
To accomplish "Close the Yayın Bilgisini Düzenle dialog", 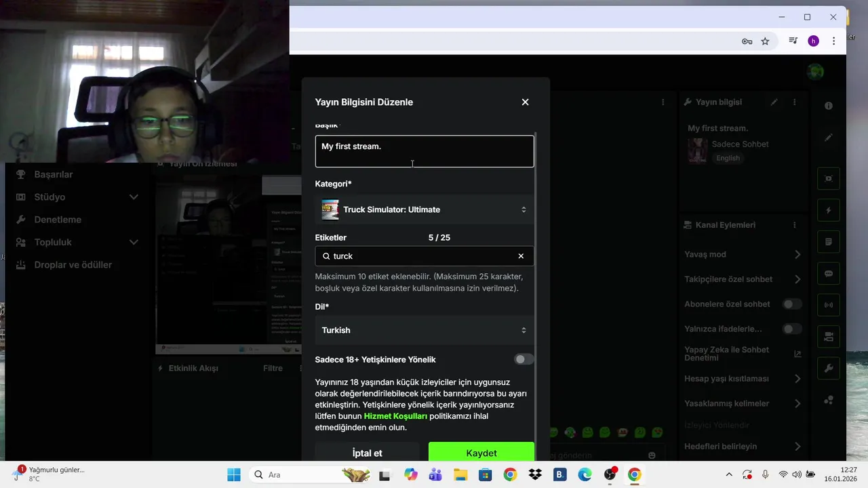I will click(x=525, y=102).
